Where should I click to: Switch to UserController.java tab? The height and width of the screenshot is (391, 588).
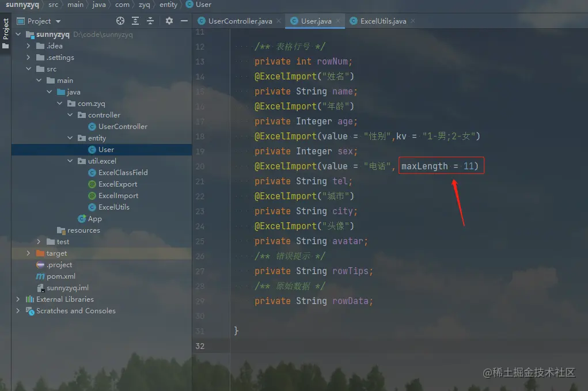[240, 21]
